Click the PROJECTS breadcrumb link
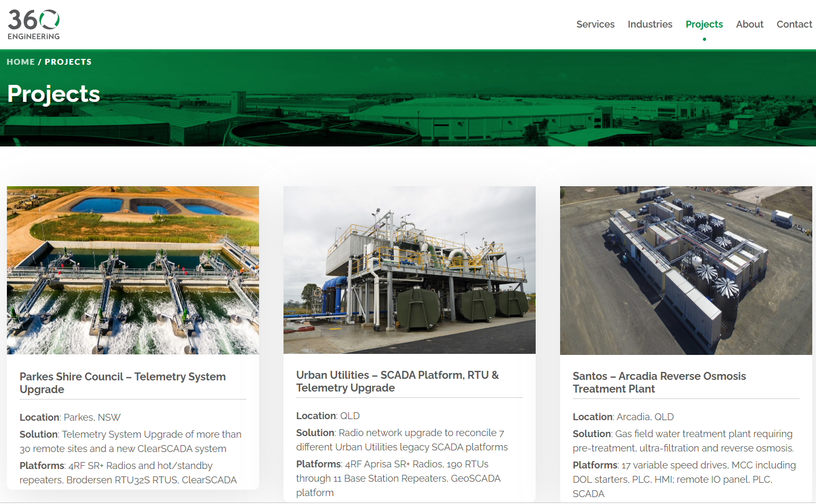 (x=68, y=62)
